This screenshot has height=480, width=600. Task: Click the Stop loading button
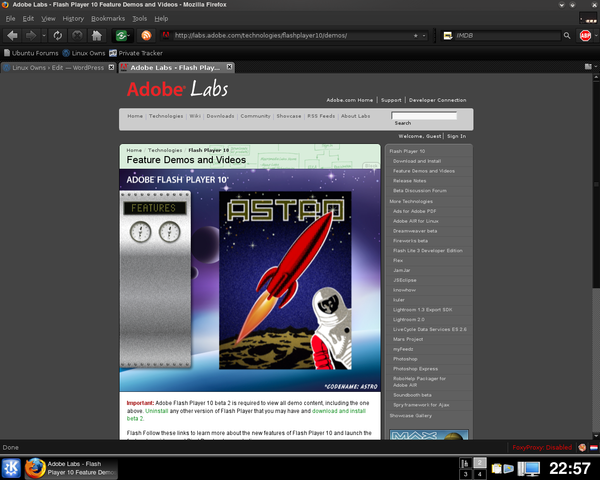[x=77, y=36]
